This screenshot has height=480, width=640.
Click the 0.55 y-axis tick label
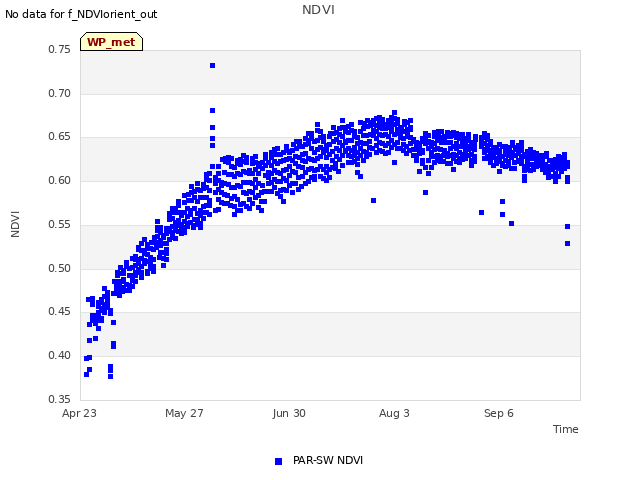59,224
